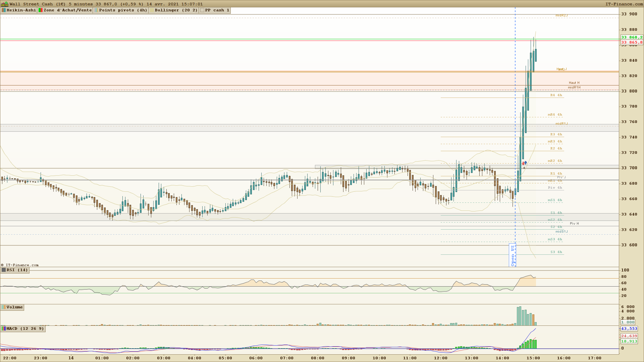Open the RSI (14) settings label

click(x=17, y=270)
